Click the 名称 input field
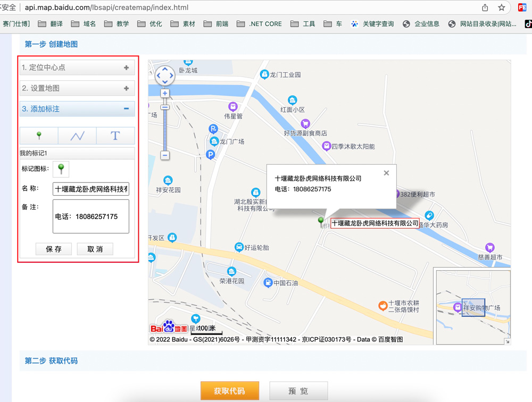Image resolution: width=532 pixels, height=402 pixels. pos(91,189)
